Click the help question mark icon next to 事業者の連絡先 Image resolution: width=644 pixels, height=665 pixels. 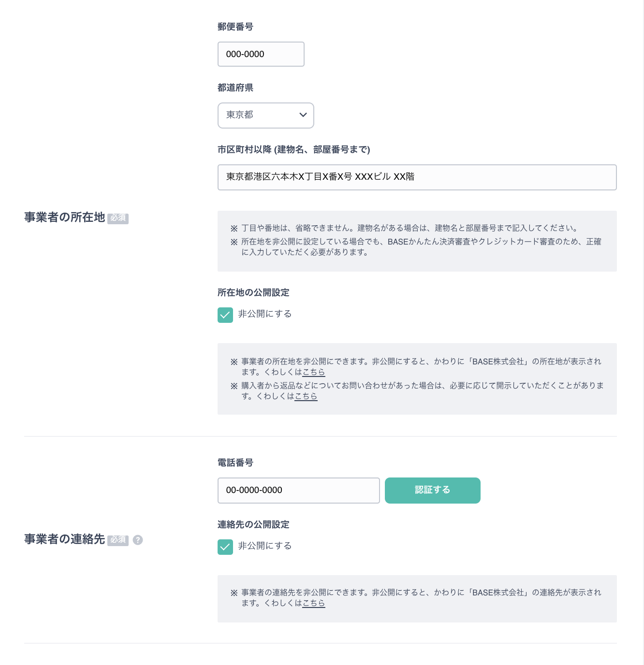pyautogui.click(x=138, y=540)
